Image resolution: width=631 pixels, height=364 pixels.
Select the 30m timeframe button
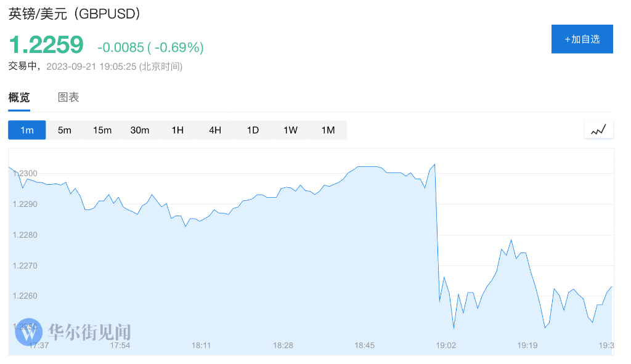(140, 130)
